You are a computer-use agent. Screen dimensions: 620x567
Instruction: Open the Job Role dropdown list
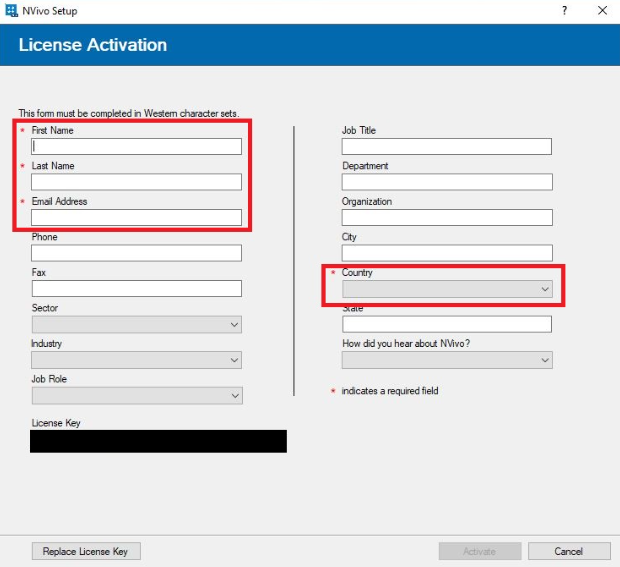coord(137,396)
